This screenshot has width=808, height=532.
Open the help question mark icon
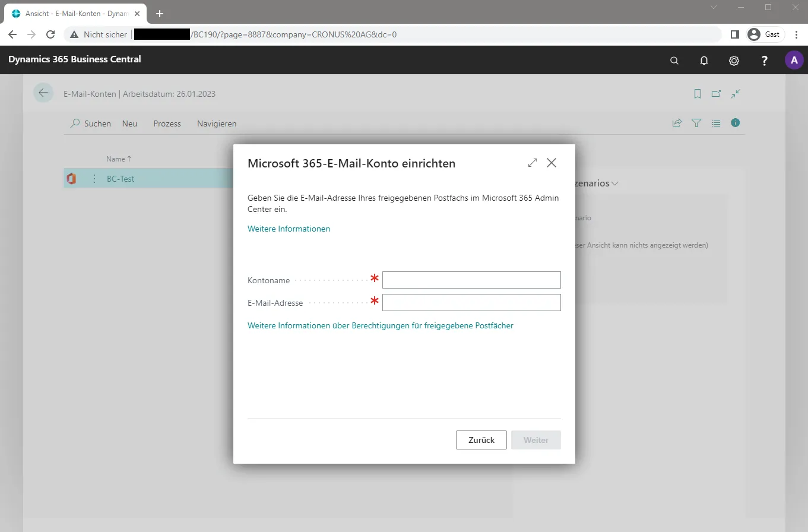(765, 60)
